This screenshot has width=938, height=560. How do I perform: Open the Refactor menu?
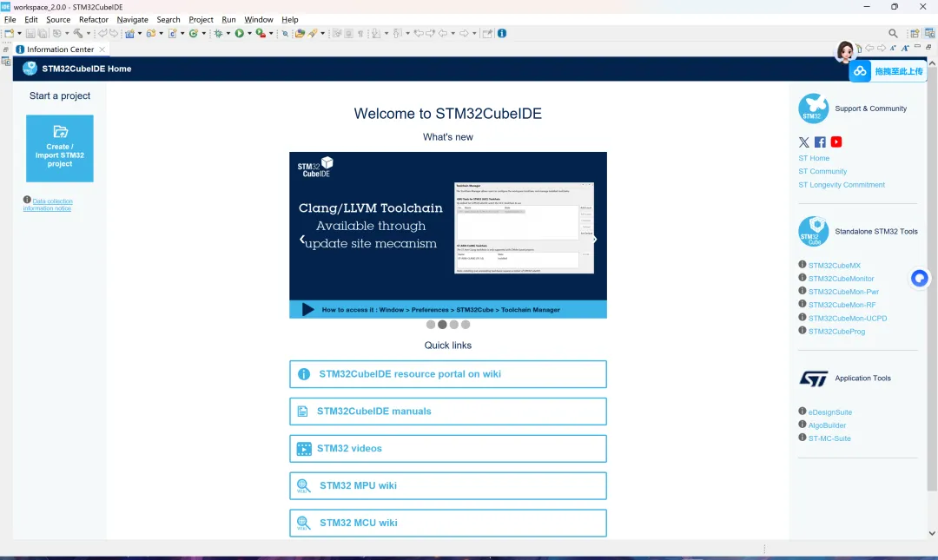[93, 20]
